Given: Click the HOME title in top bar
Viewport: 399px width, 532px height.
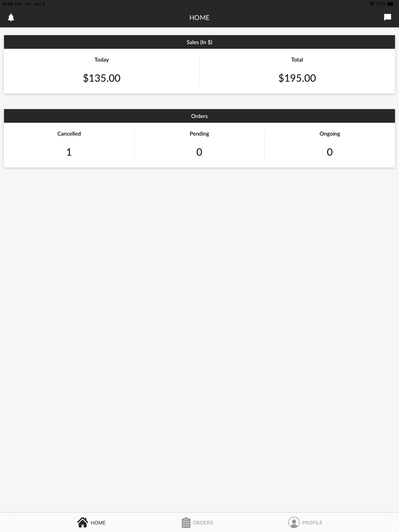Looking at the screenshot, I should pyautogui.click(x=199, y=18).
